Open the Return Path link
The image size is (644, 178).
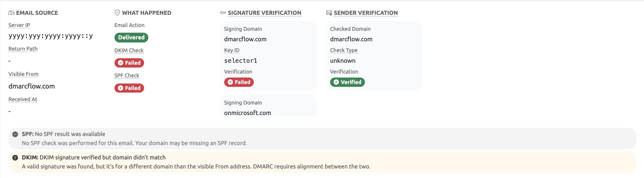click(x=23, y=49)
